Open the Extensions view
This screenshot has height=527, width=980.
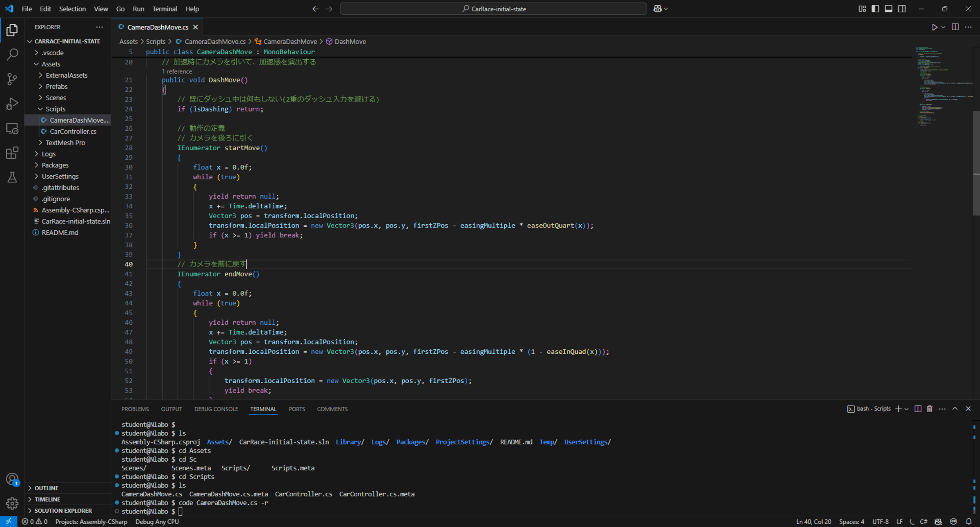coord(12,153)
